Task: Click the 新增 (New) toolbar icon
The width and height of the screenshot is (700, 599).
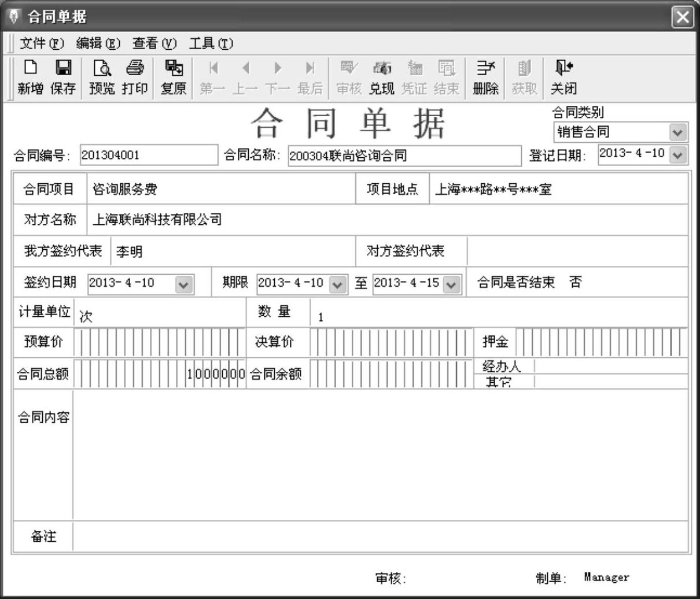Action: (30, 77)
